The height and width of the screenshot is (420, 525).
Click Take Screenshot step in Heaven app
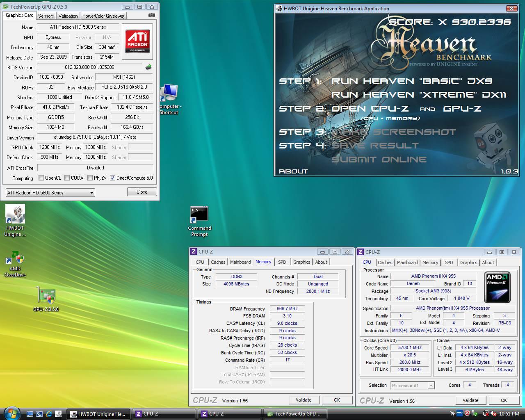point(394,132)
